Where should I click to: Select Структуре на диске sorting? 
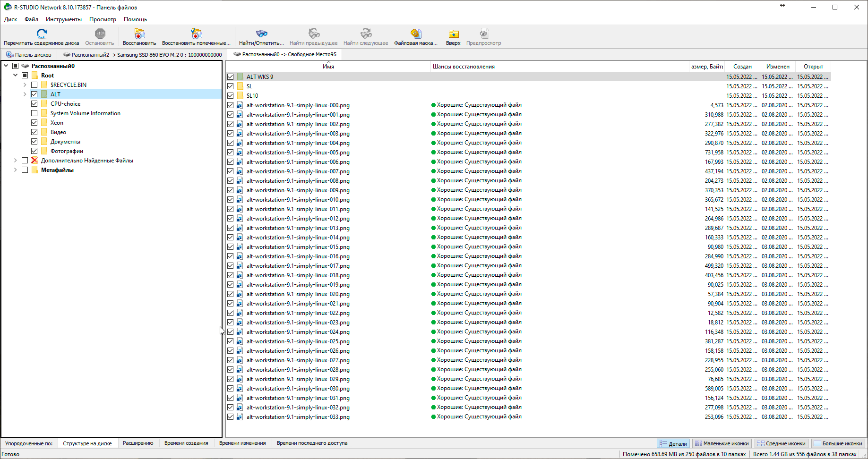coord(87,443)
